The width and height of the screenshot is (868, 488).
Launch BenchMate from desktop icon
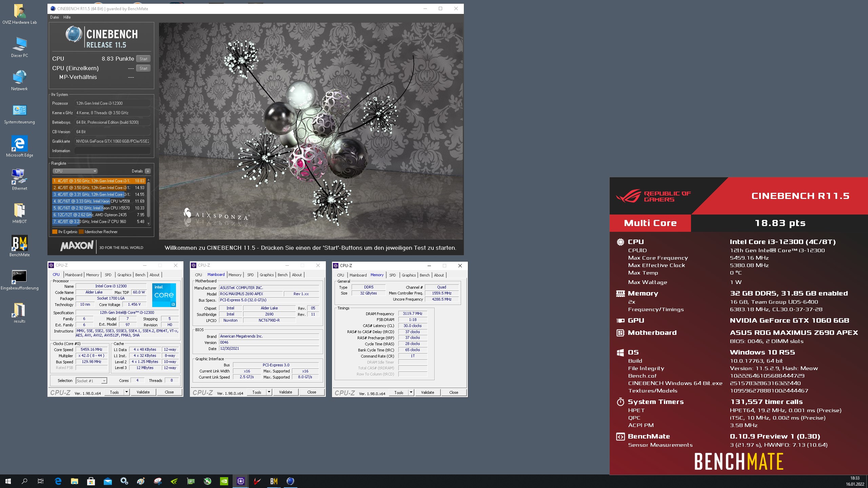pyautogui.click(x=19, y=247)
